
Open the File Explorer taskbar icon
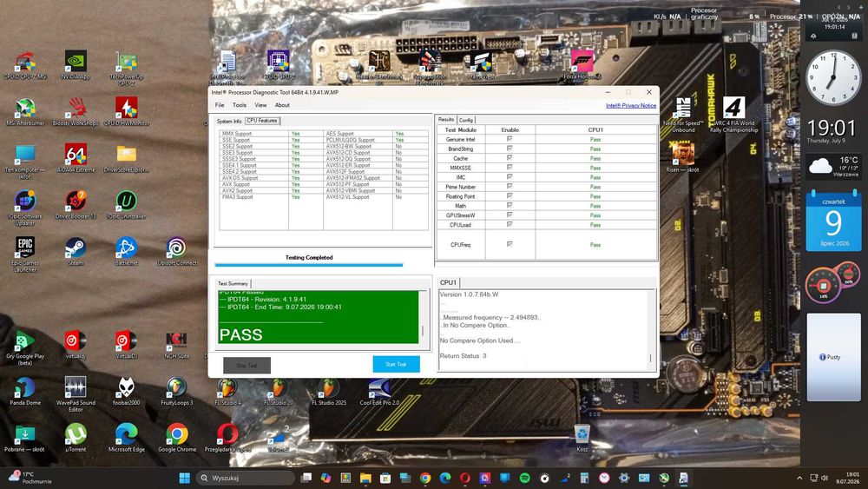point(365,478)
